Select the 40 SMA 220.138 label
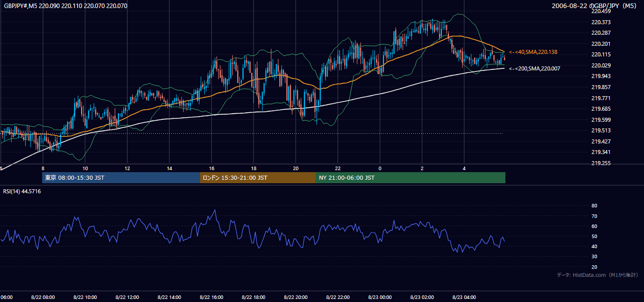 pyautogui.click(x=533, y=52)
